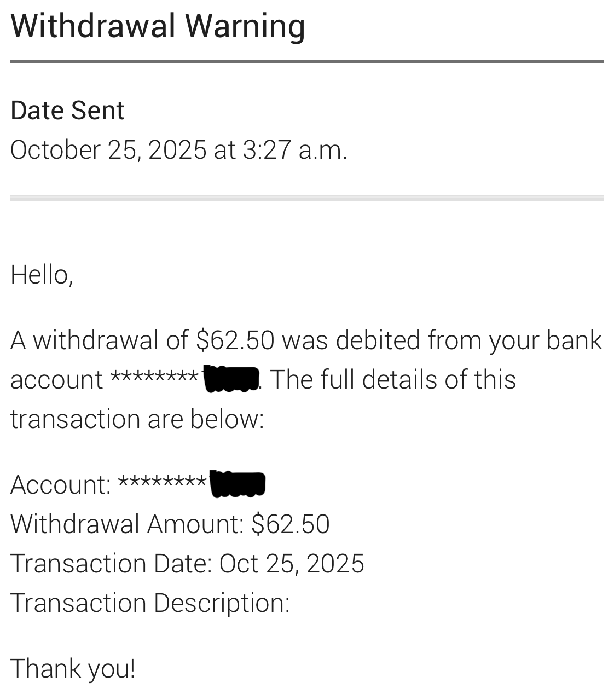Click the asterisks on the Account: line
The height and width of the screenshot is (700, 614).
click(163, 483)
